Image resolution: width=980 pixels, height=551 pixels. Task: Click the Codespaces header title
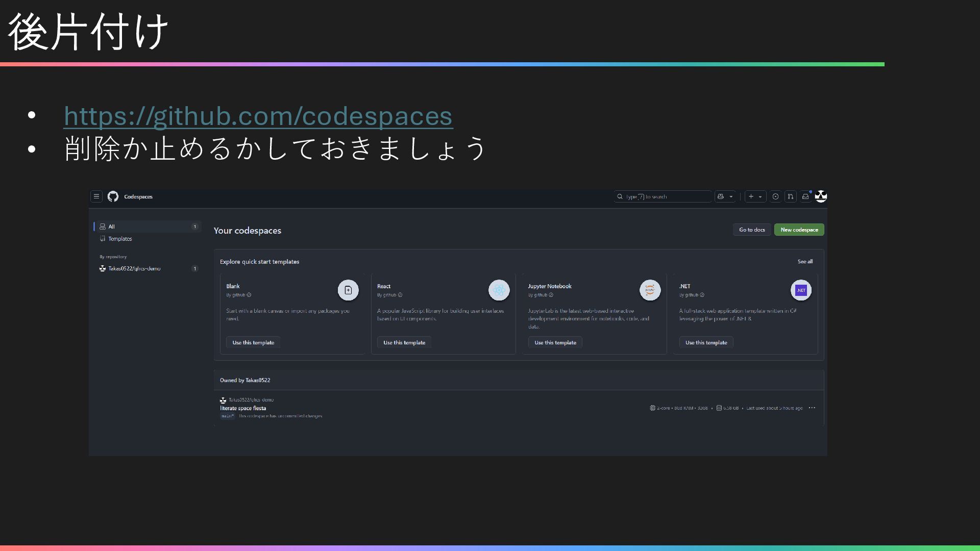[x=138, y=196]
